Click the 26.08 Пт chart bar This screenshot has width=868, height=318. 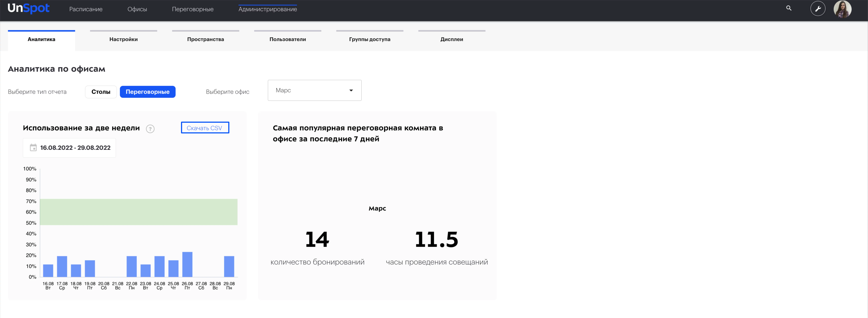187,264
